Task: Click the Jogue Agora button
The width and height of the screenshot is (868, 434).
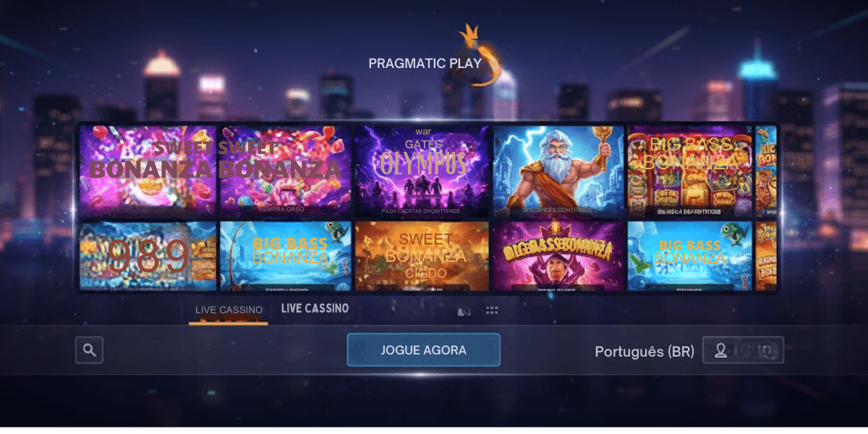Action: 423,350
